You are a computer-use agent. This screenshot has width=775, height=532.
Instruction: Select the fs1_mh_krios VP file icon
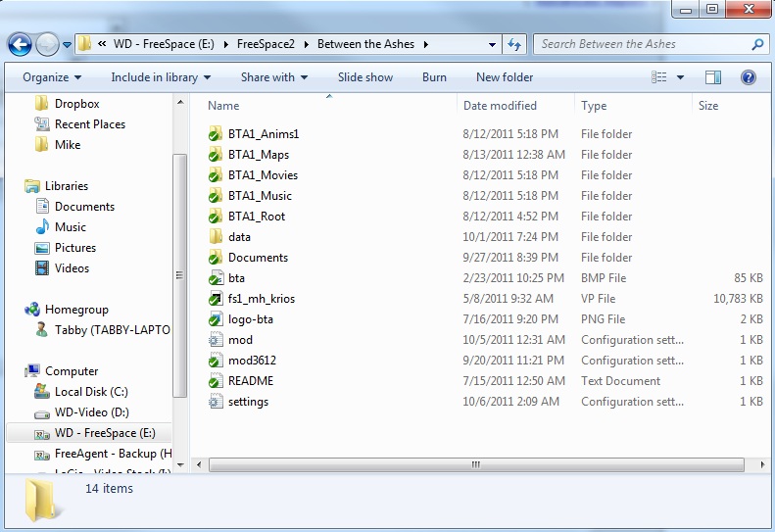(215, 299)
